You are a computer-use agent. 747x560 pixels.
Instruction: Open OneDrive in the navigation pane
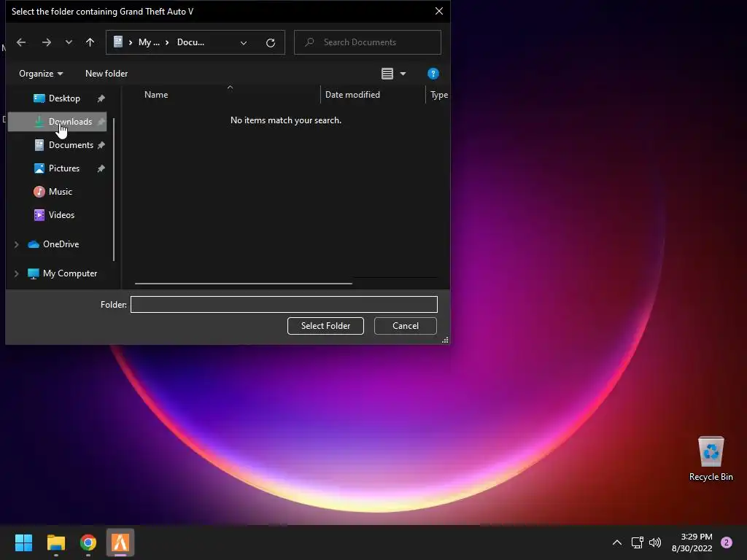point(61,244)
